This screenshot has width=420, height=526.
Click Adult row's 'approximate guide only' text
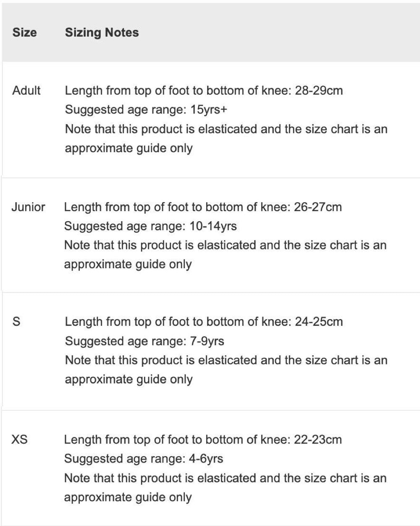[x=129, y=148]
